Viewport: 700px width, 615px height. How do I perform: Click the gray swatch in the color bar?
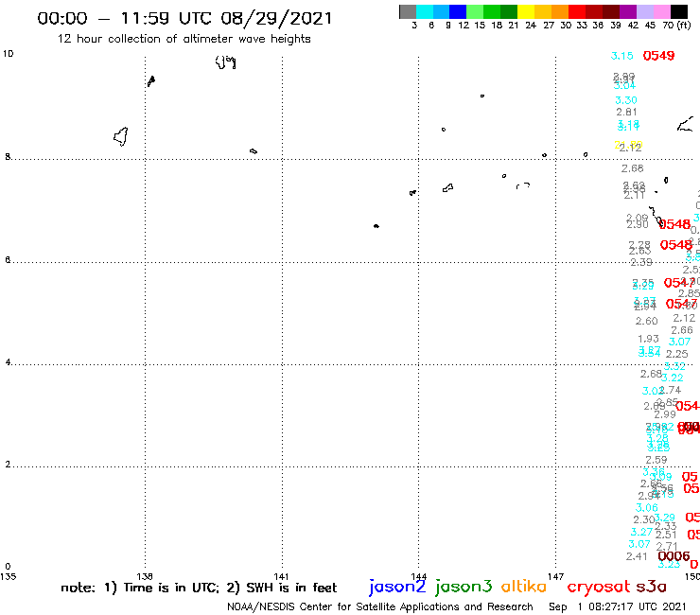pos(408,11)
